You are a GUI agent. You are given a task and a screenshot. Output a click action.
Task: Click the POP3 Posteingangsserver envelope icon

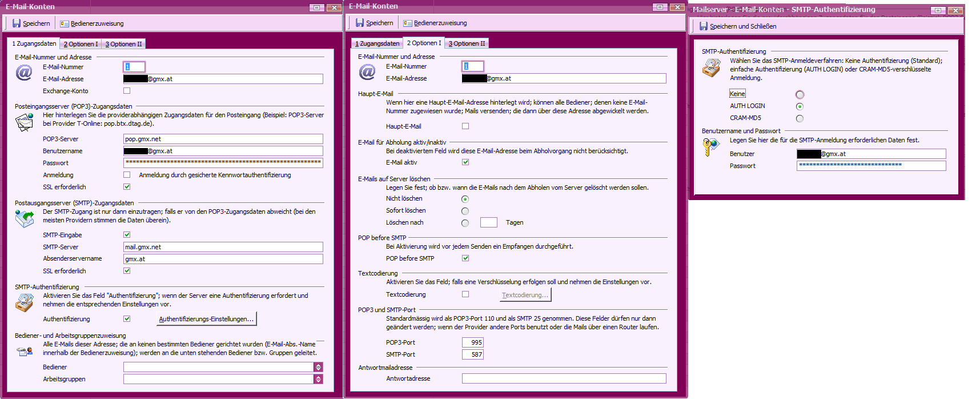pos(25,122)
